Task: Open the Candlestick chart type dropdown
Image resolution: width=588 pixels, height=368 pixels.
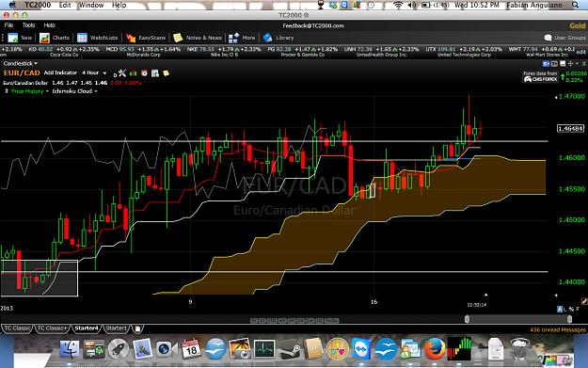Action: [x=21, y=63]
